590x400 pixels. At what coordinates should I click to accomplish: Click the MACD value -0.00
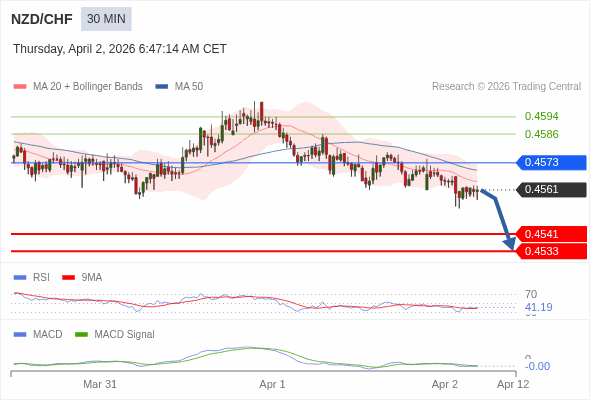[537, 366]
